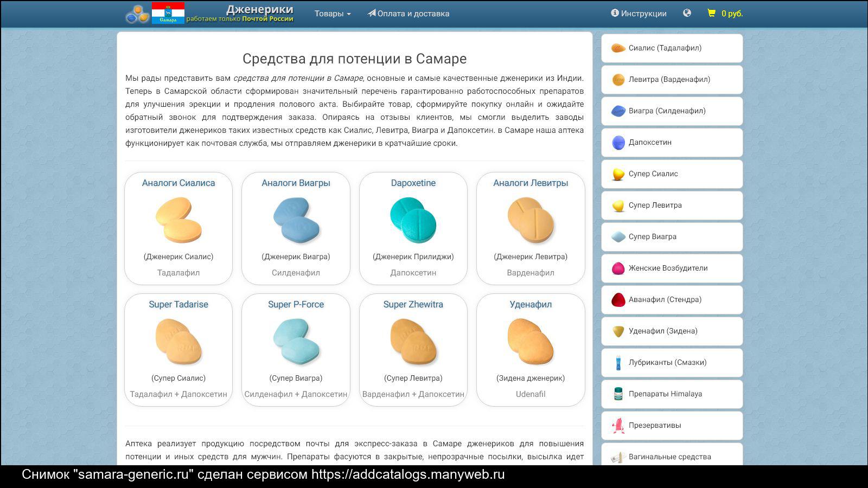Click the Варденафил + Дапоксетин caption
The width and height of the screenshot is (868, 488).
[x=413, y=394]
